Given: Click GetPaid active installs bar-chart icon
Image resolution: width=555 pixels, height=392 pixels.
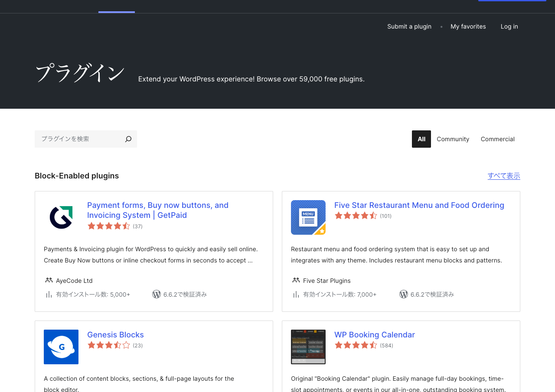Looking at the screenshot, I should coord(49,295).
